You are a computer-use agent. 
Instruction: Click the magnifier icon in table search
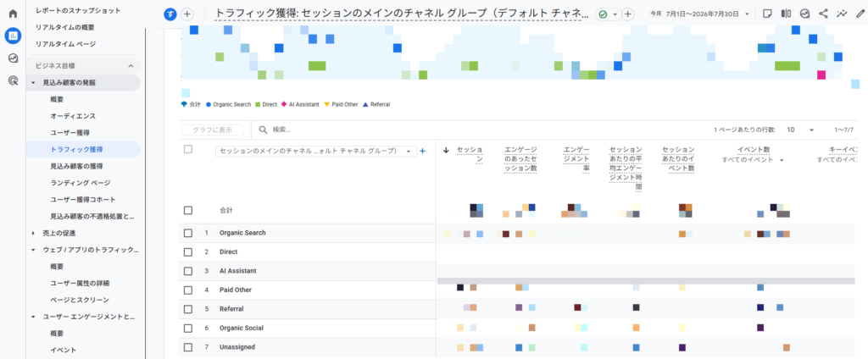(x=264, y=130)
